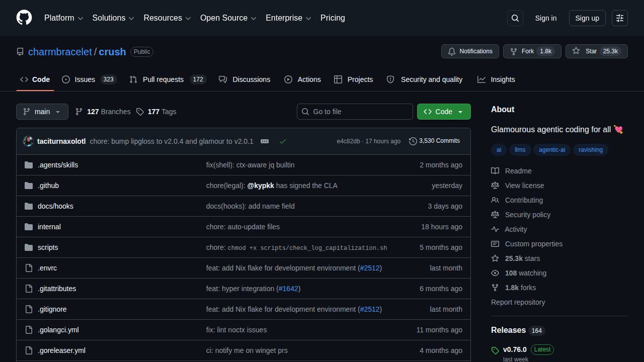Open commit hash e4c82db
644x362 pixels.
tap(348, 141)
